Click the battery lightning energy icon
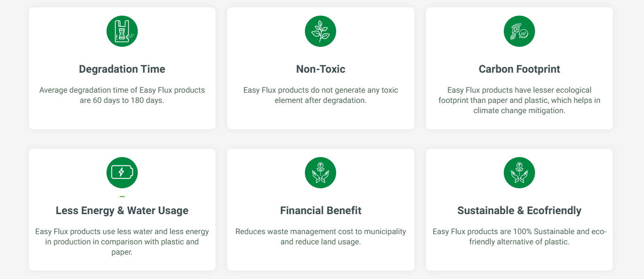The image size is (644, 279). pos(122,173)
